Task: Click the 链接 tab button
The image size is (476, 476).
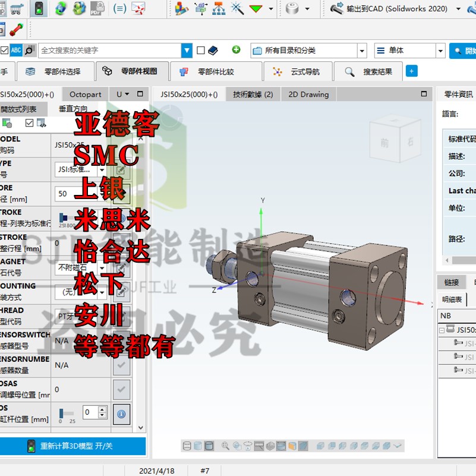Action: coord(452,283)
